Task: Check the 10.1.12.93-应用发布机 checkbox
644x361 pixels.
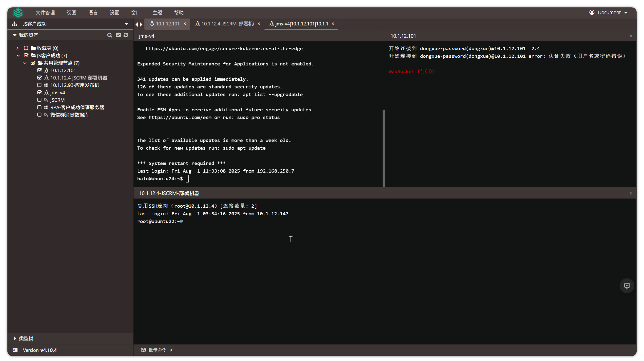Action: pos(39,85)
